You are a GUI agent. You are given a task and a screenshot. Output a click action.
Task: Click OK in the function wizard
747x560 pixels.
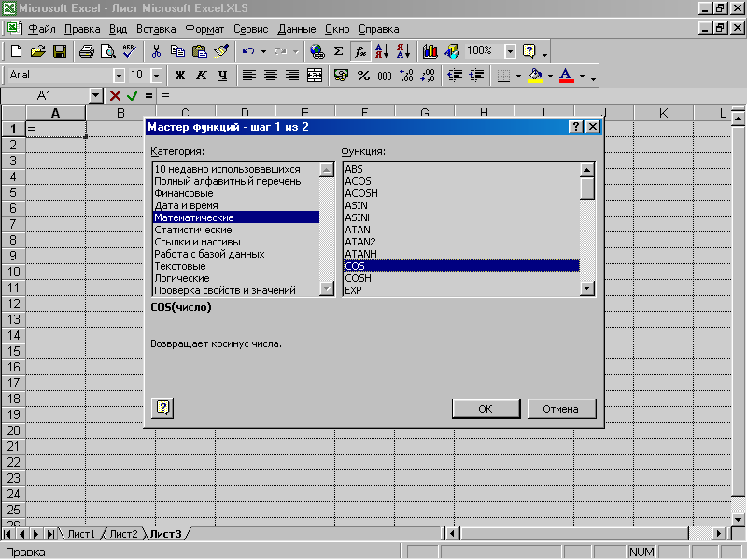486,409
